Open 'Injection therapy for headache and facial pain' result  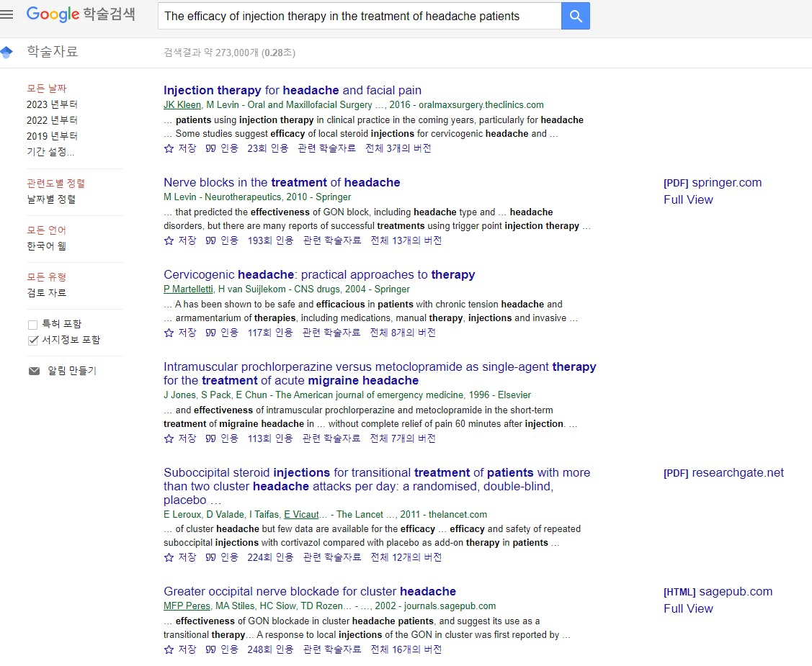(x=293, y=90)
